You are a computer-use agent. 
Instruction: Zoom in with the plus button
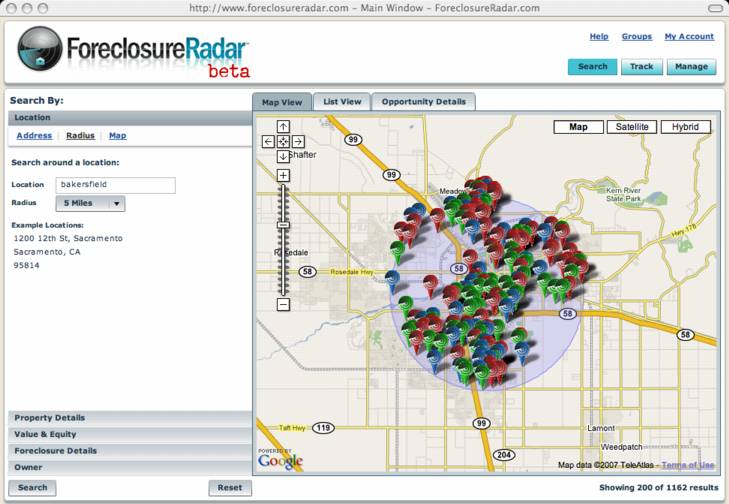point(283,175)
